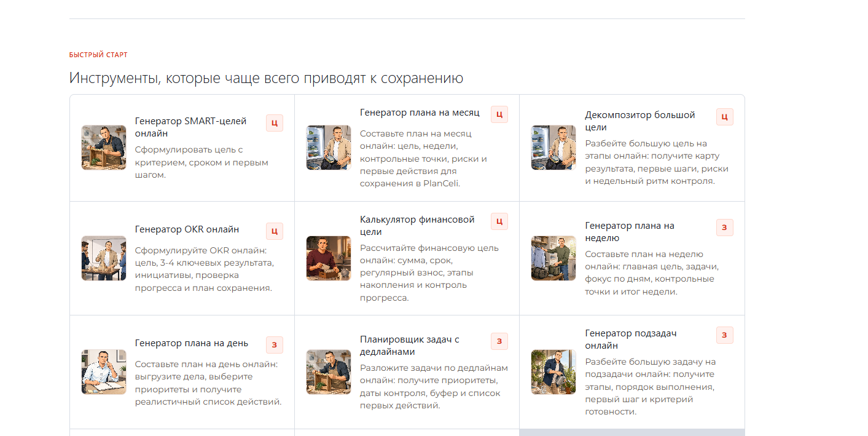The image size is (868, 436).
Task: Open thumbnail of Генератор плана на день
Action: 104,372
